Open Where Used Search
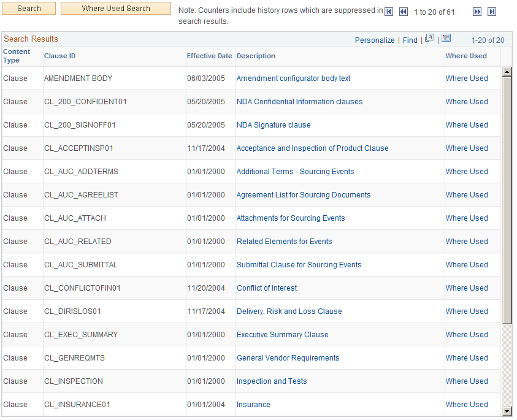The height and width of the screenshot is (420, 517). [115, 9]
